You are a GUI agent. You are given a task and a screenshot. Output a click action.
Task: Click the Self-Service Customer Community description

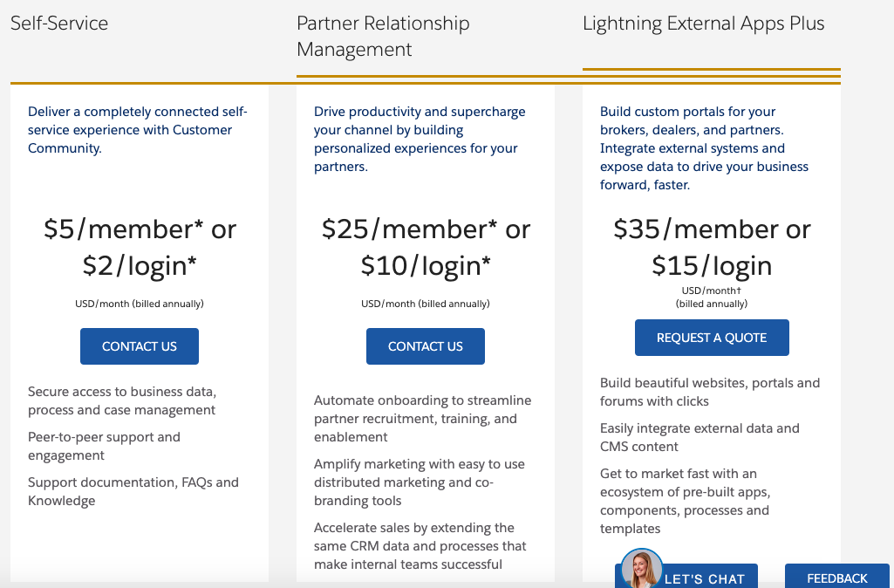[138, 130]
